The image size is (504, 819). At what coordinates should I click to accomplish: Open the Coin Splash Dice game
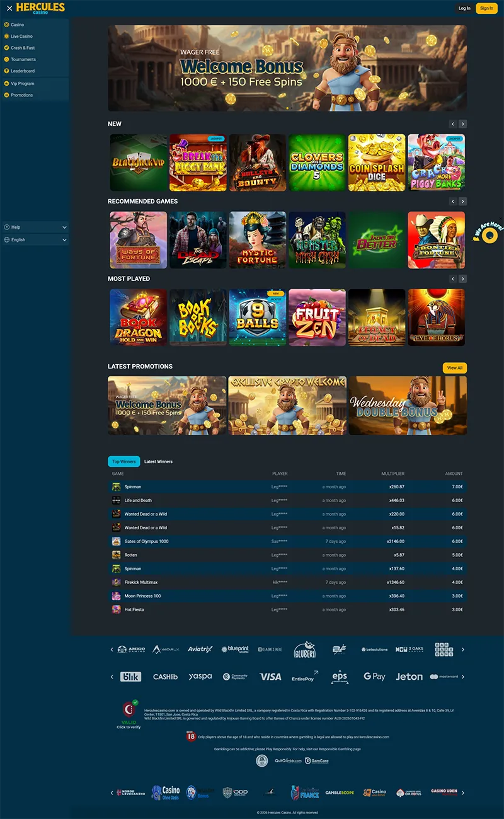[377, 163]
